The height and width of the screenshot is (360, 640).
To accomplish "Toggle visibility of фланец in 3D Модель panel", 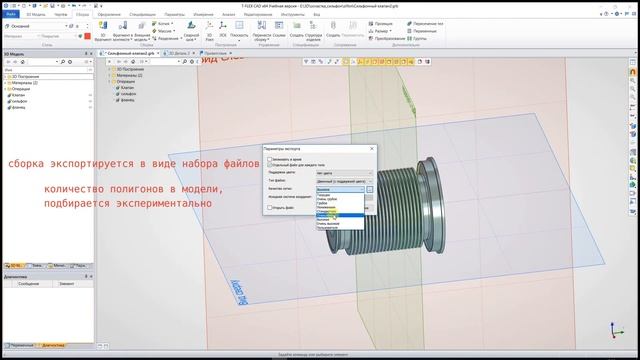I will pyautogui.click(x=90, y=107).
